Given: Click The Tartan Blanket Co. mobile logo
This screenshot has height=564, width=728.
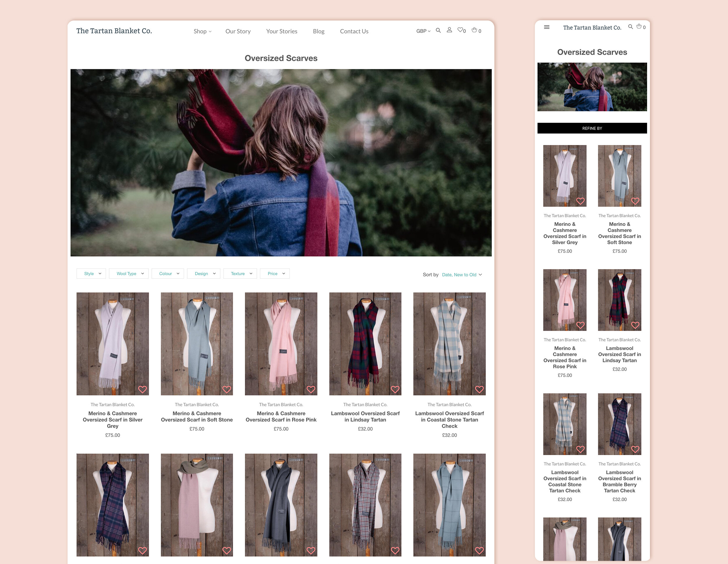Looking at the screenshot, I should [x=592, y=28].
